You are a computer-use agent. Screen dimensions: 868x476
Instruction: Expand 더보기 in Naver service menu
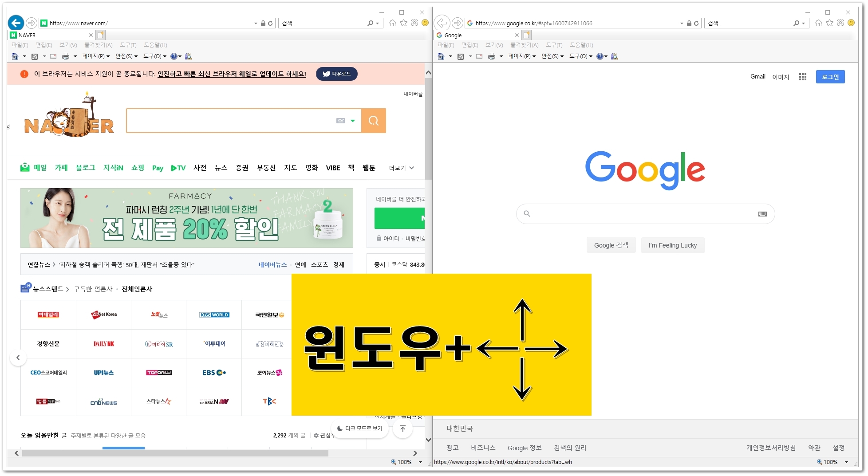point(402,168)
